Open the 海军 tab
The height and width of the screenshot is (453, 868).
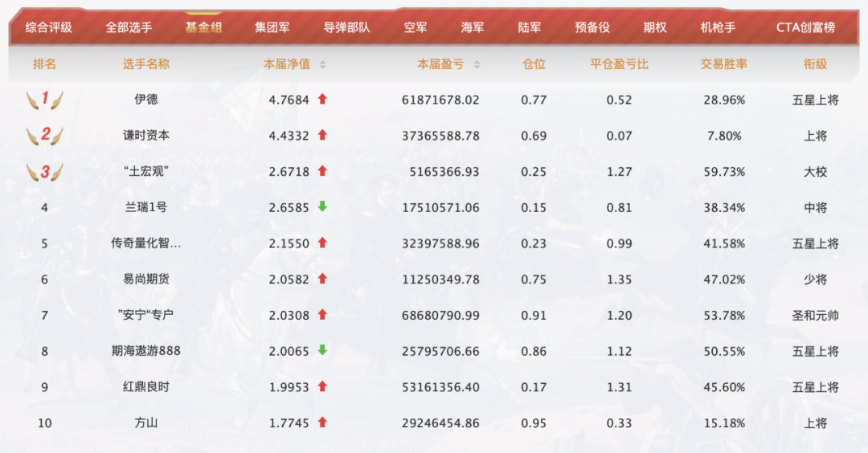click(473, 27)
